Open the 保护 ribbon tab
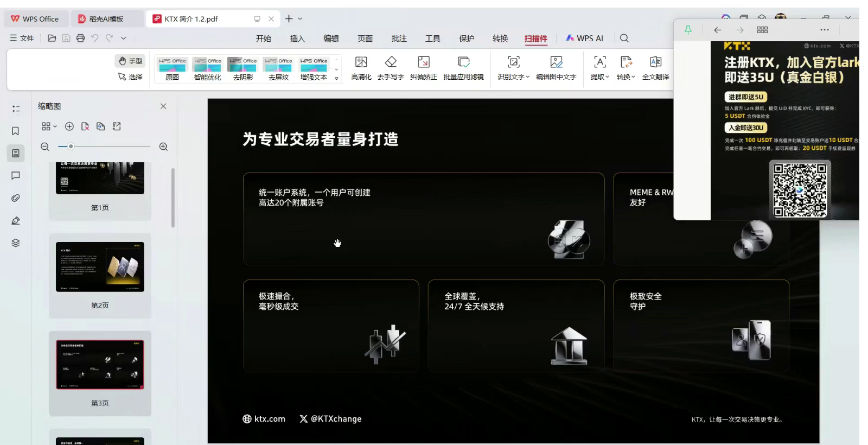 [467, 39]
